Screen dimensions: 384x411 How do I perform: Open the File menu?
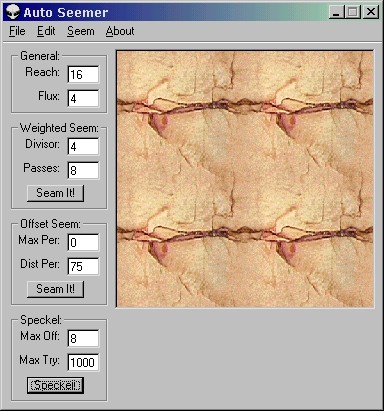click(17, 31)
